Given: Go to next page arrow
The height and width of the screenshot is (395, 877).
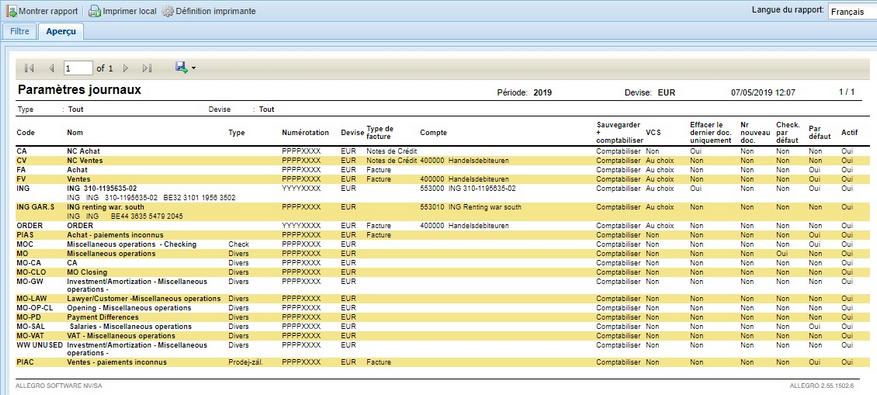Looking at the screenshot, I should [126, 68].
